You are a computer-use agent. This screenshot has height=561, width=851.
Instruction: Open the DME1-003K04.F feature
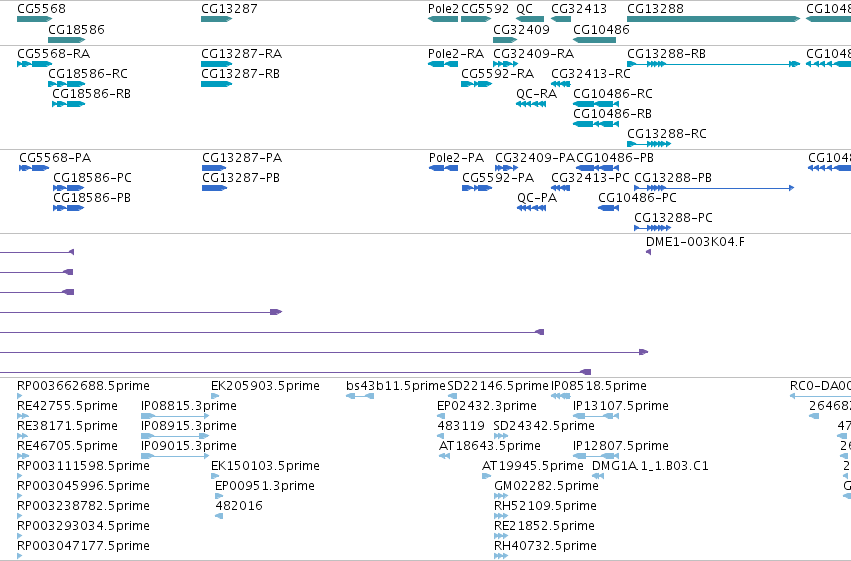coord(695,242)
